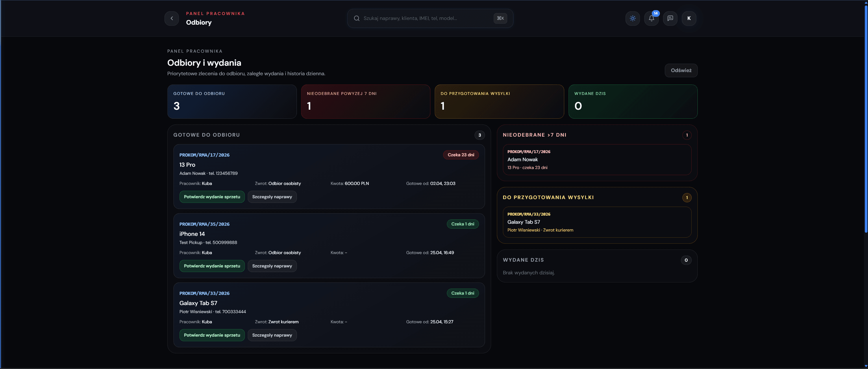Click '13 Pro · czeka 23 dni' text

click(527, 168)
